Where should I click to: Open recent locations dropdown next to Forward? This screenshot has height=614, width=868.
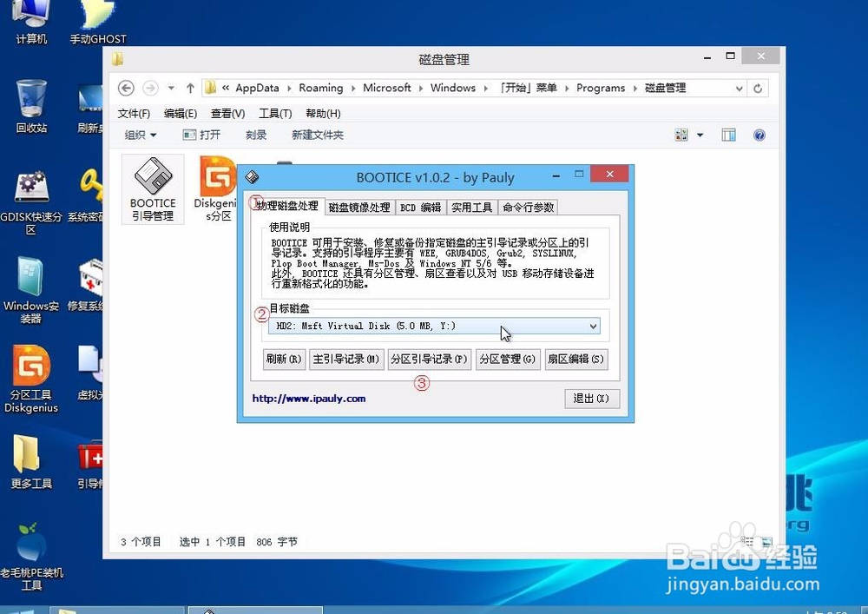171,88
